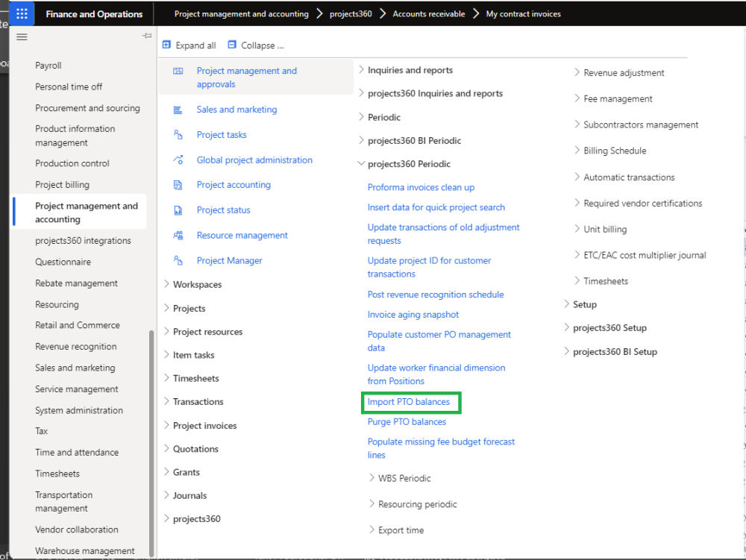Expand the Unit billing group
Image resolution: width=746 pixels, height=560 pixels.
[577, 228]
